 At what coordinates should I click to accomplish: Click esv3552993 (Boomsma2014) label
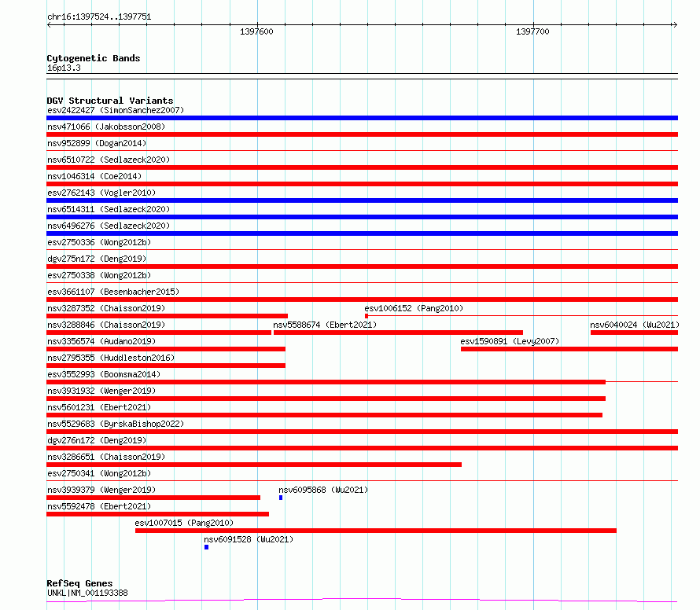coord(104,374)
